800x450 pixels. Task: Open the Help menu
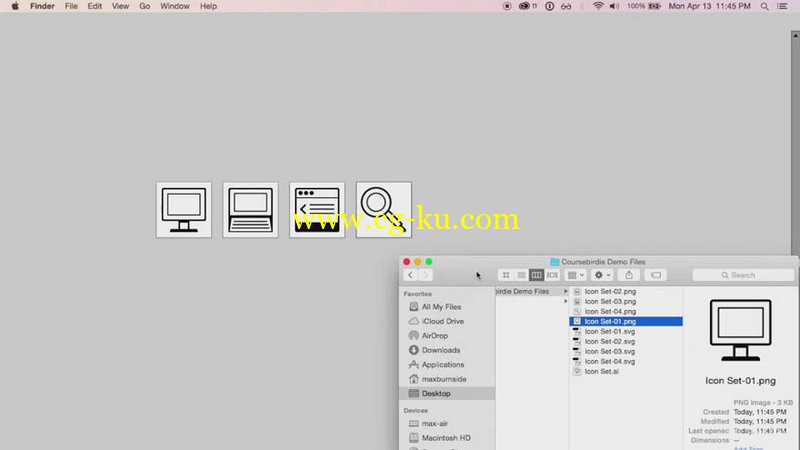coord(208,6)
